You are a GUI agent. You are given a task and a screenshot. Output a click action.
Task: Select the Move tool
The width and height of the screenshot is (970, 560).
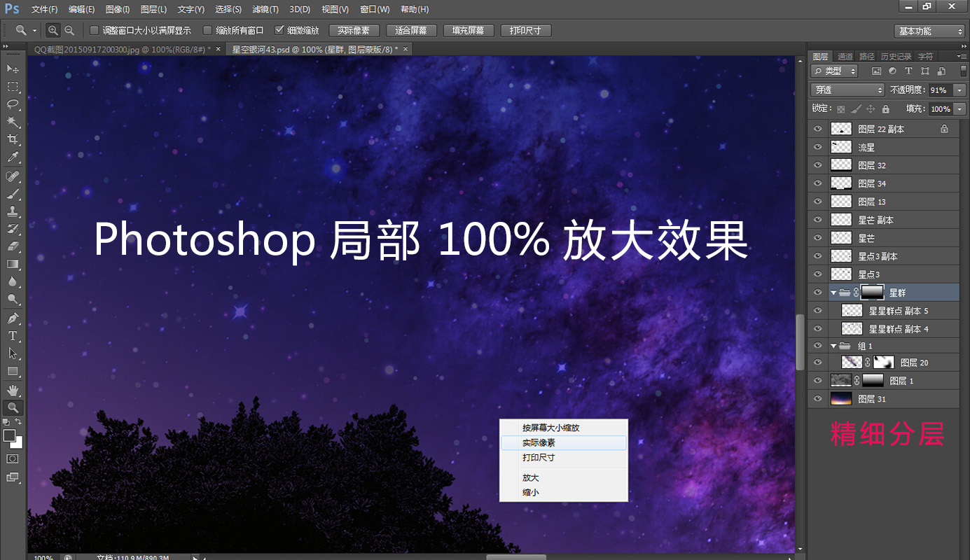(x=13, y=69)
